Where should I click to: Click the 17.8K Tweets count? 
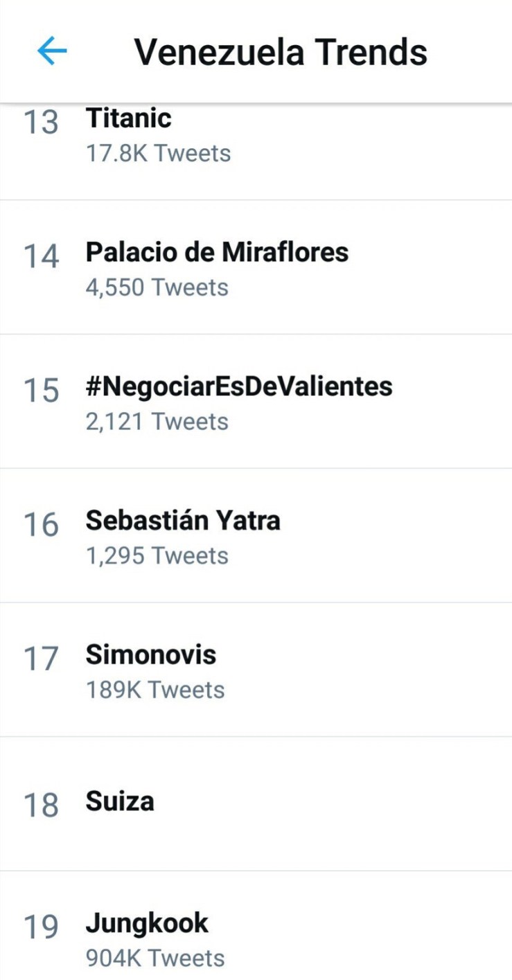coord(158,153)
